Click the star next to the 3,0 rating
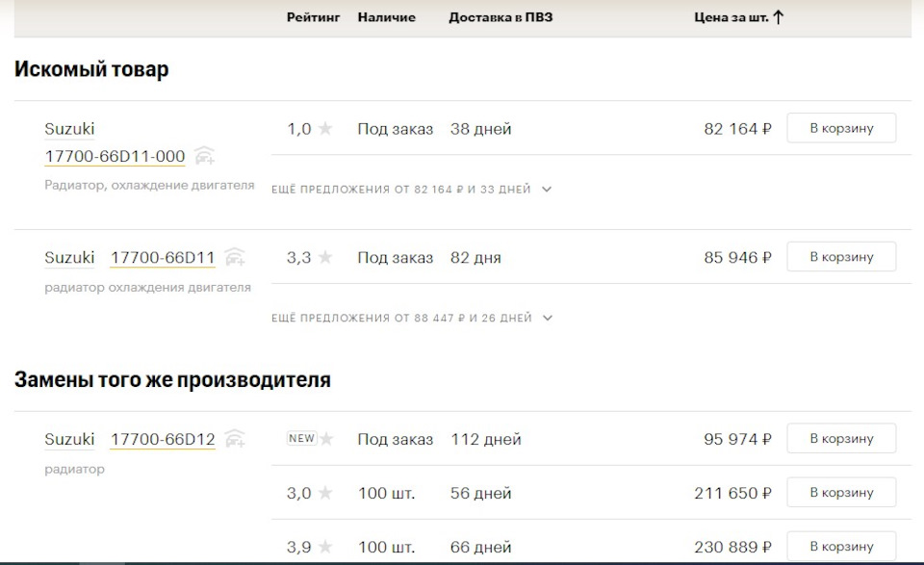The image size is (924, 565). [323, 492]
